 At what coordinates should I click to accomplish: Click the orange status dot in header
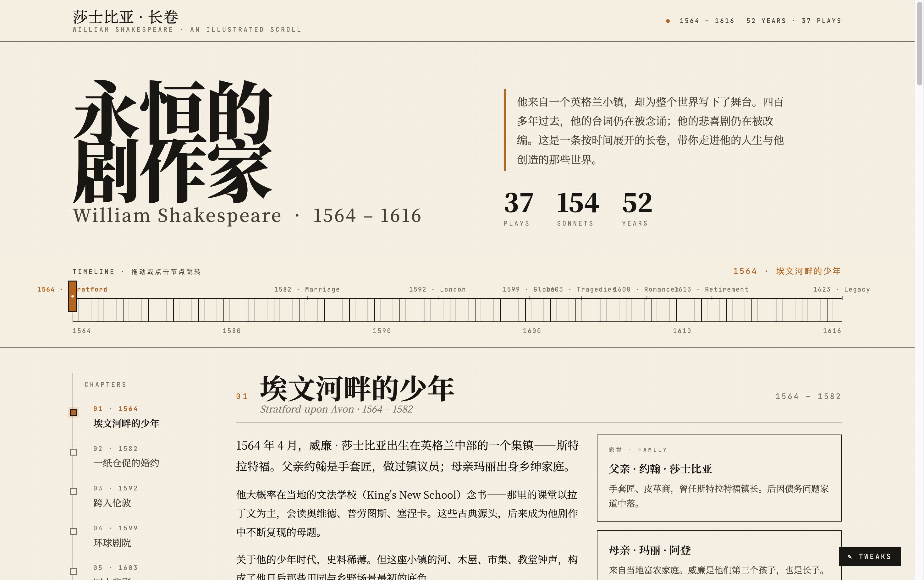pyautogui.click(x=668, y=21)
